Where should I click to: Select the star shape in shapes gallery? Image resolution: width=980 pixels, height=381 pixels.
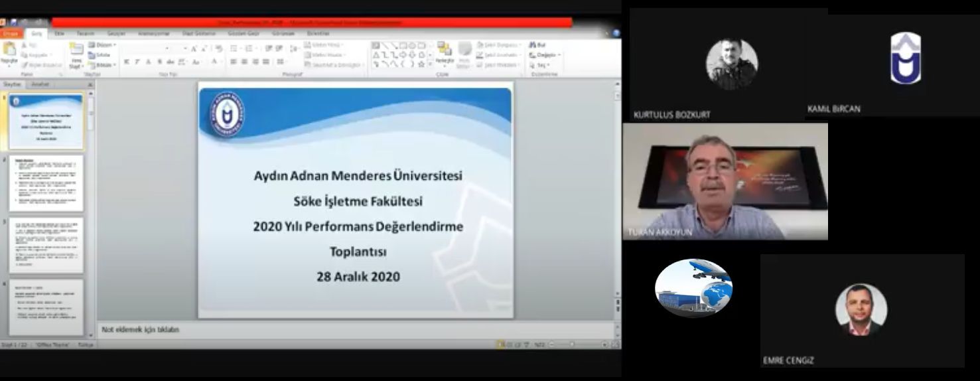pos(421,64)
